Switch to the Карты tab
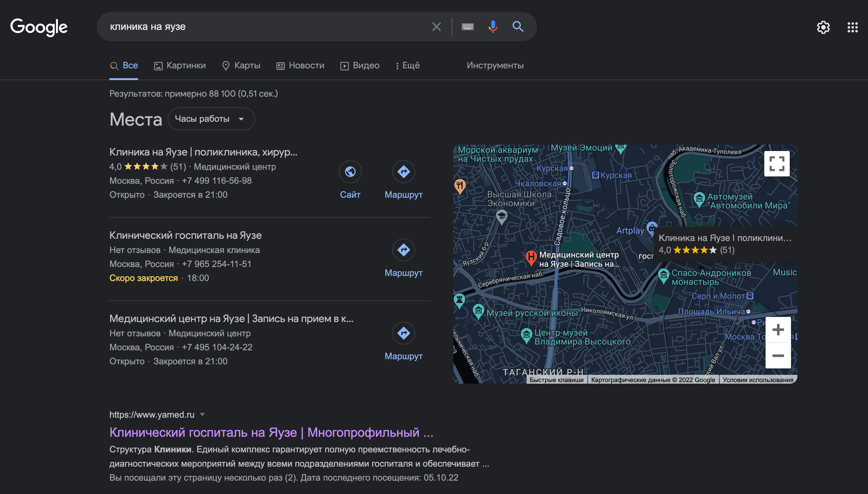The height and width of the screenshot is (494, 868). point(241,65)
